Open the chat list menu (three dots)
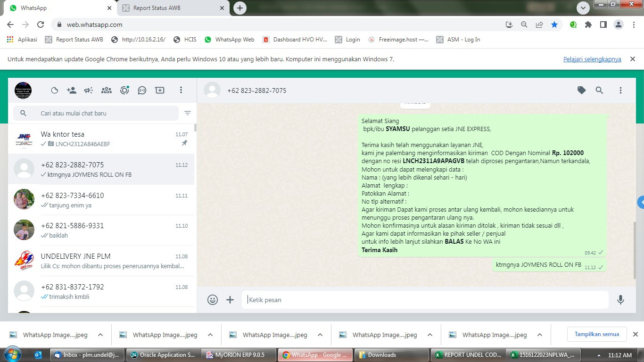The width and height of the screenshot is (644, 362). coord(181,90)
